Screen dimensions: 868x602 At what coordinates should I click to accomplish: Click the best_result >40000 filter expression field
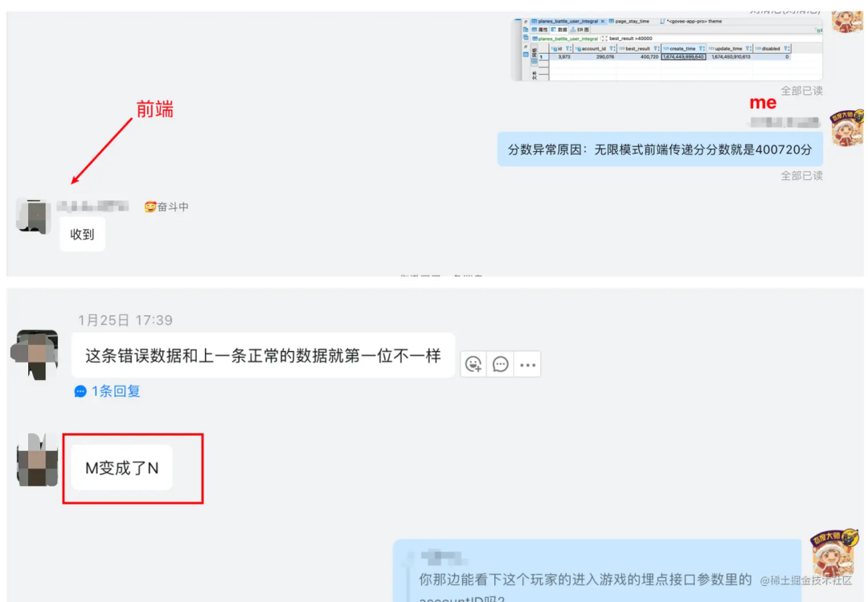(632, 37)
